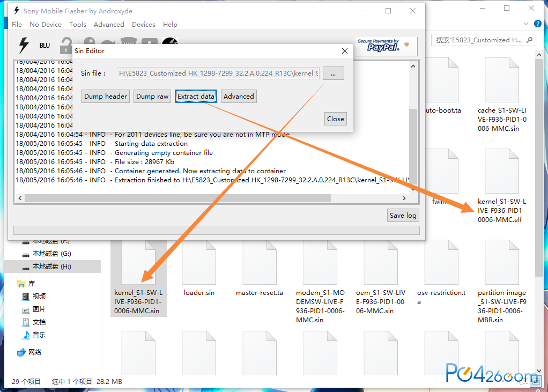Select the kernel_S1-SW-LIVE .sin file icon
Image resolution: width=548 pixels, height=392 pixels.
(x=138, y=263)
